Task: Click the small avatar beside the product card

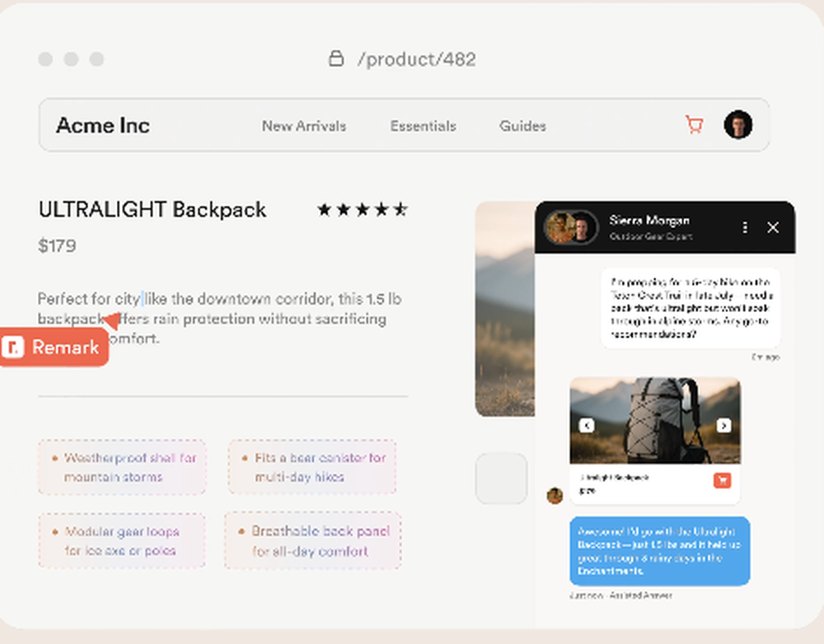Action: coord(555,494)
